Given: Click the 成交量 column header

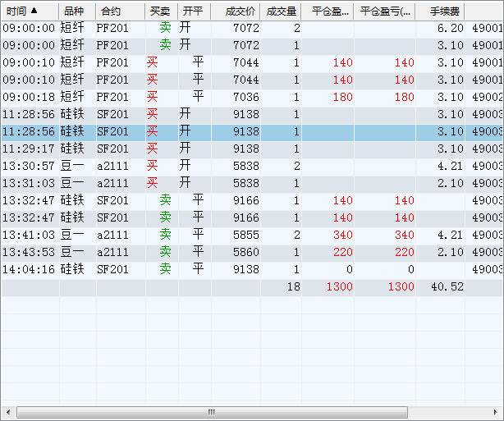Looking at the screenshot, I should tap(282, 11).
